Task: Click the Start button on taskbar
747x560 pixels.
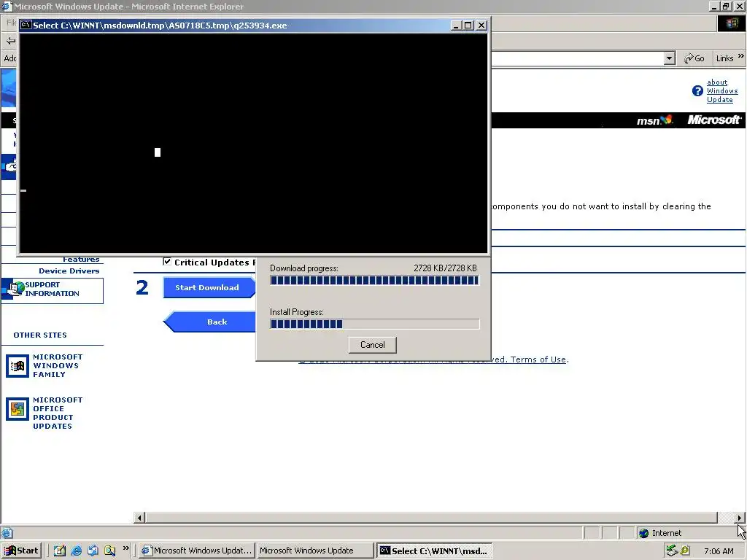Action: click(x=22, y=551)
